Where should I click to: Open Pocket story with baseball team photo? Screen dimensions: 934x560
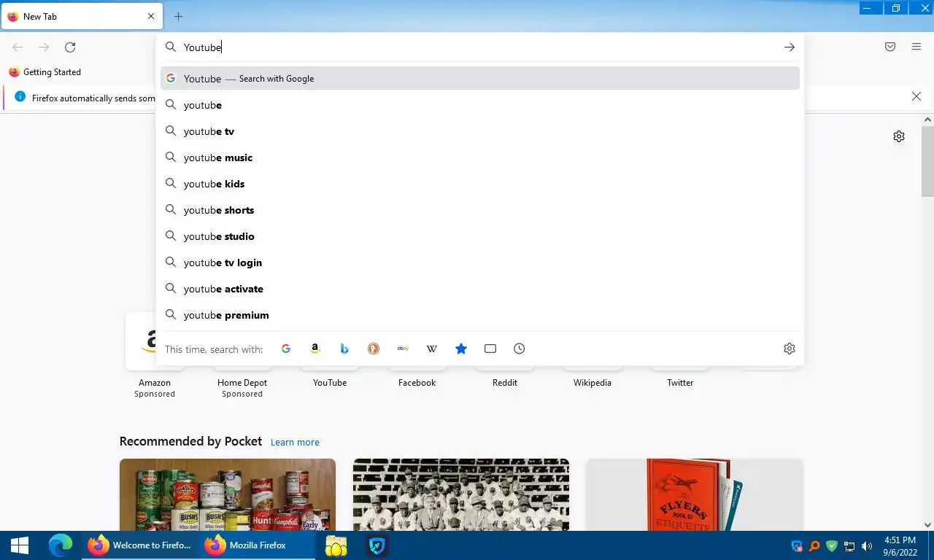pos(461,494)
